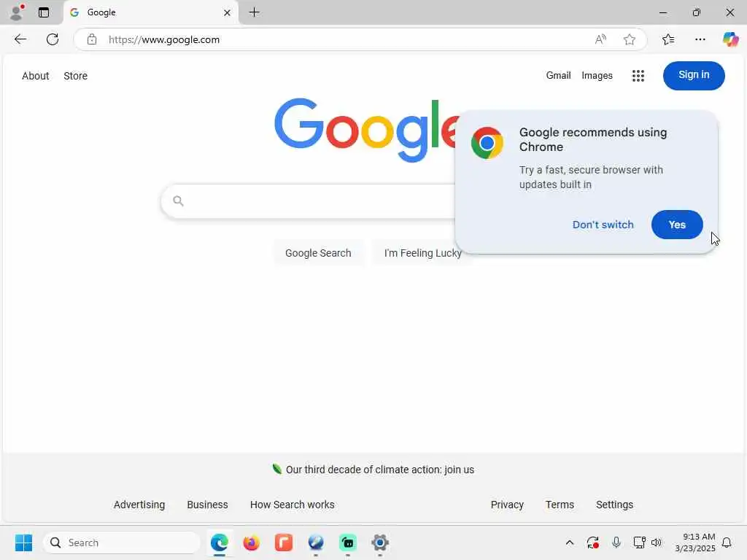Click the Sign in button
The height and width of the screenshot is (560, 747).
694,75
